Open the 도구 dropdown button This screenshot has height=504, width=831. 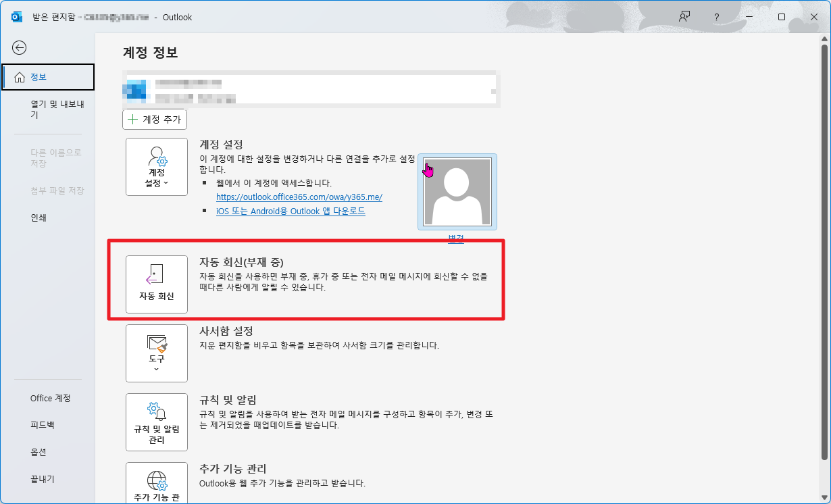(x=157, y=353)
